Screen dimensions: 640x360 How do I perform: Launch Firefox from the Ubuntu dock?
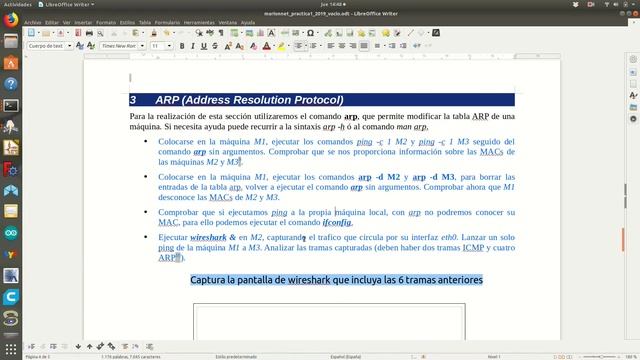pos(11,20)
